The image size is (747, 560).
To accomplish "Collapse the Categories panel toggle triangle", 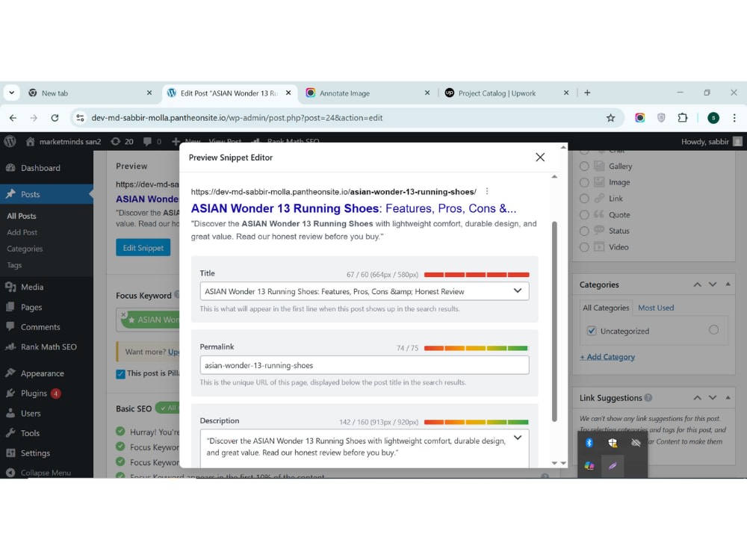I will [728, 284].
